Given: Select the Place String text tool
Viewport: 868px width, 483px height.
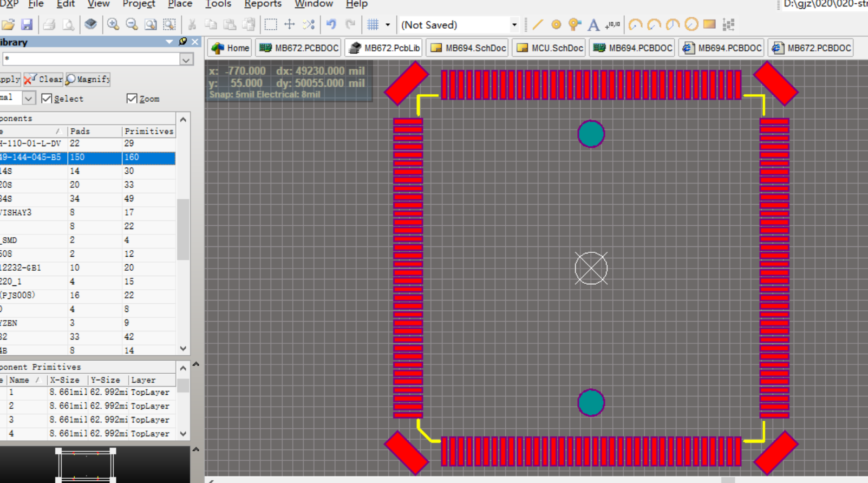Looking at the screenshot, I should pyautogui.click(x=593, y=25).
